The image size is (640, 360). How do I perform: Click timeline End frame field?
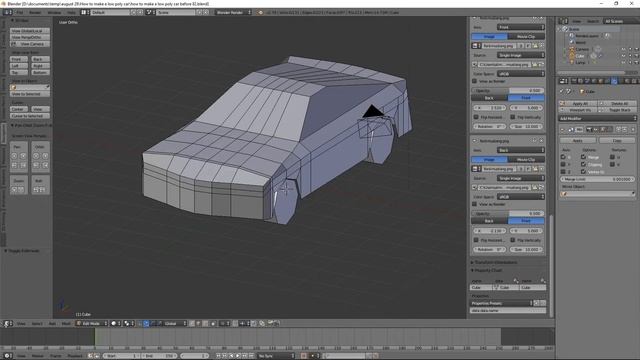(x=159, y=356)
